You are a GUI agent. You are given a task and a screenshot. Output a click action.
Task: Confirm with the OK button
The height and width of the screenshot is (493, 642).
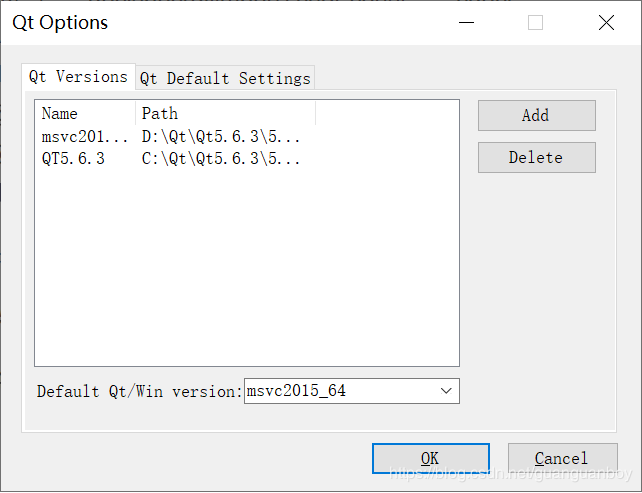coord(431,458)
